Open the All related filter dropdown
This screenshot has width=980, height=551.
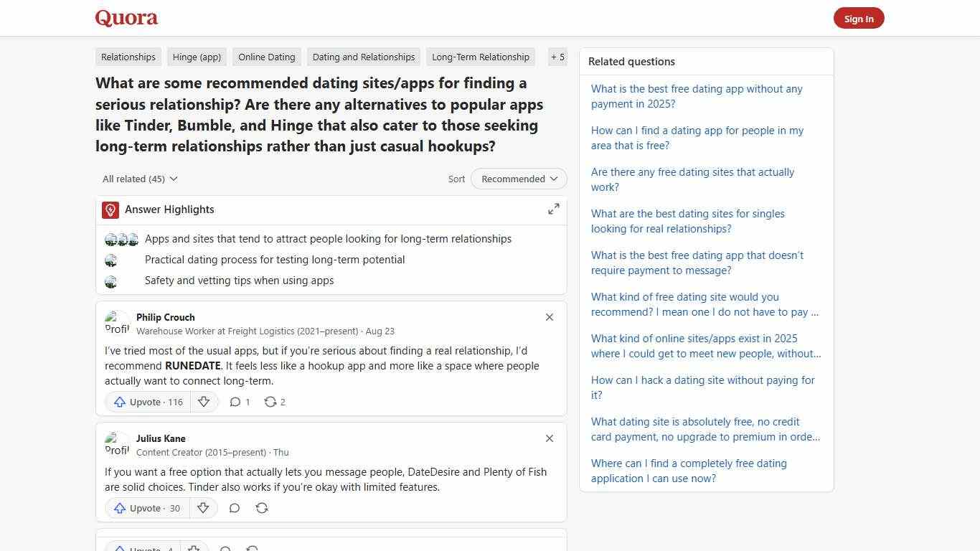click(x=139, y=179)
